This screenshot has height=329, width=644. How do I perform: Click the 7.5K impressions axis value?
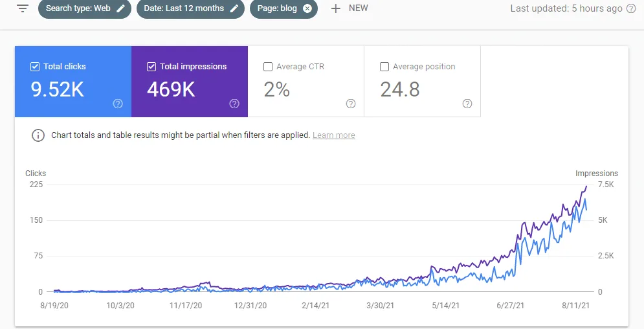pyautogui.click(x=606, y=185)
